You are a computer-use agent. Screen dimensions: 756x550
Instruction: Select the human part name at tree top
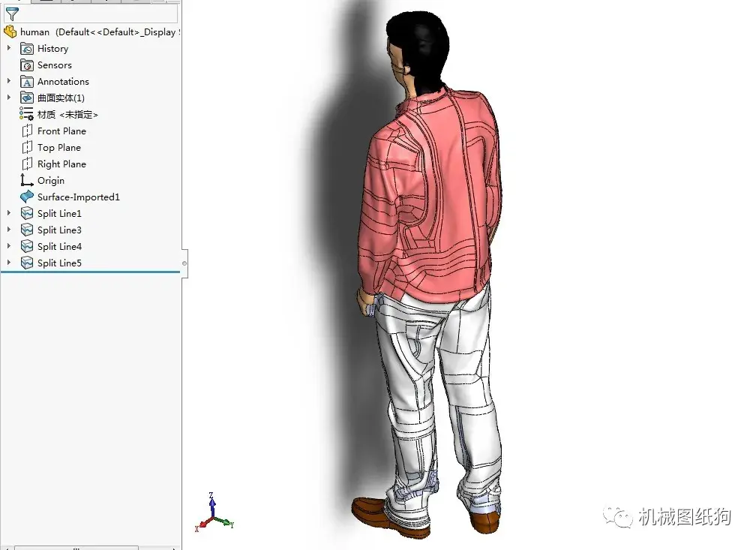tap(35, 32)
